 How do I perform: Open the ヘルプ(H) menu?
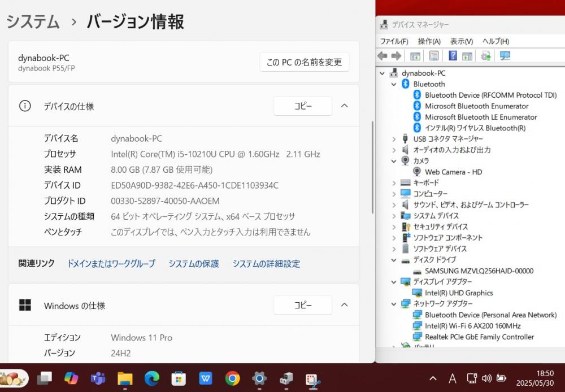pos(496,41)
